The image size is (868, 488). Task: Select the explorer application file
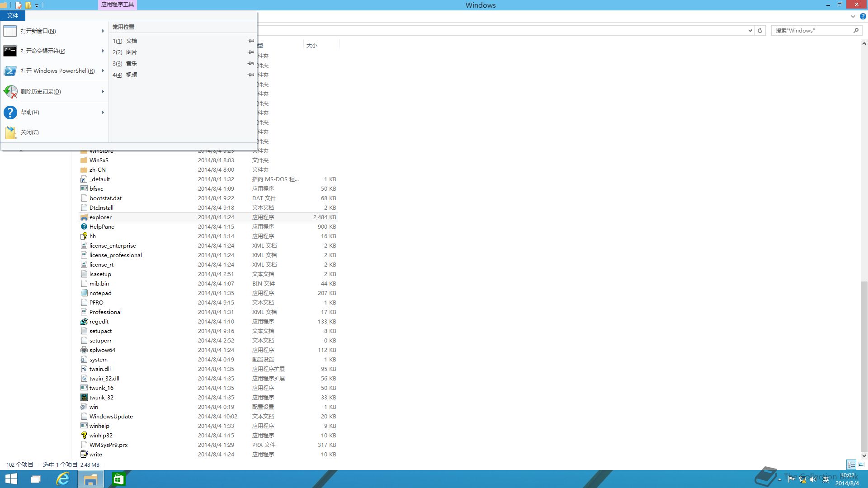click(208, 217)
